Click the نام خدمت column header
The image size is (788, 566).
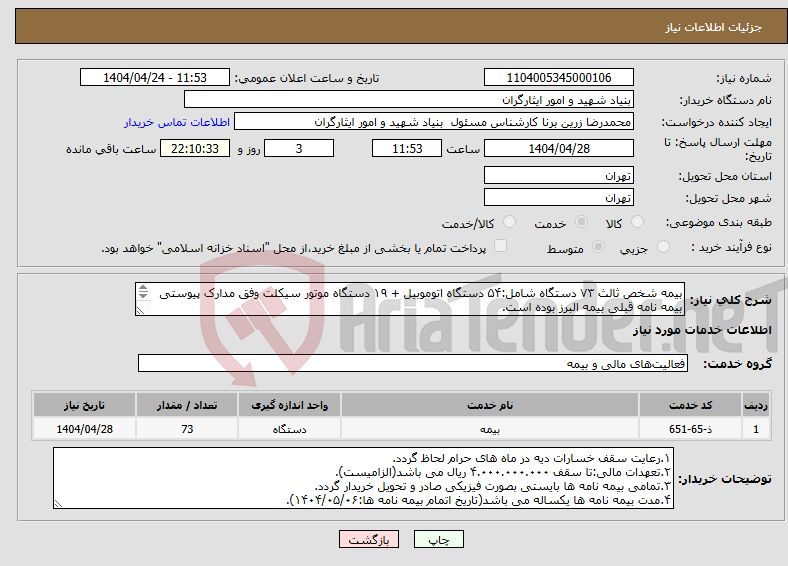pyautogui.click(x=490, y=405)
